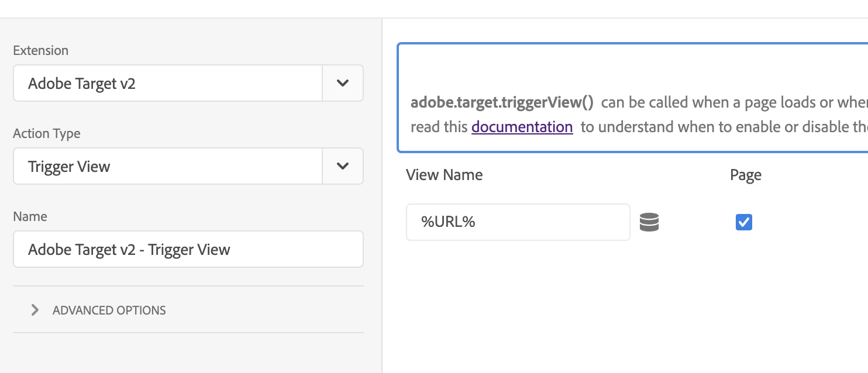Open the Action Type dropdown arrow
The image size is (868, 373).
(x=343, y=166)
